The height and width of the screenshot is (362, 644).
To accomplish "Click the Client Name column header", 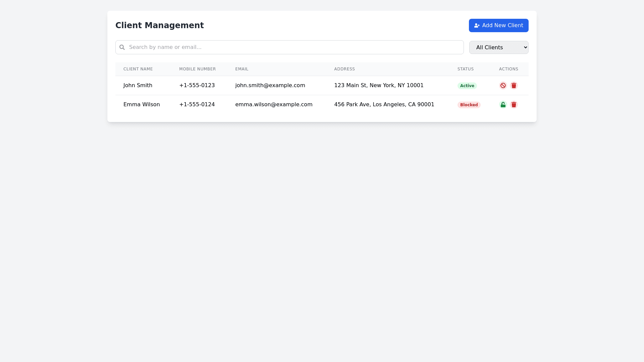I will [138, 69].
